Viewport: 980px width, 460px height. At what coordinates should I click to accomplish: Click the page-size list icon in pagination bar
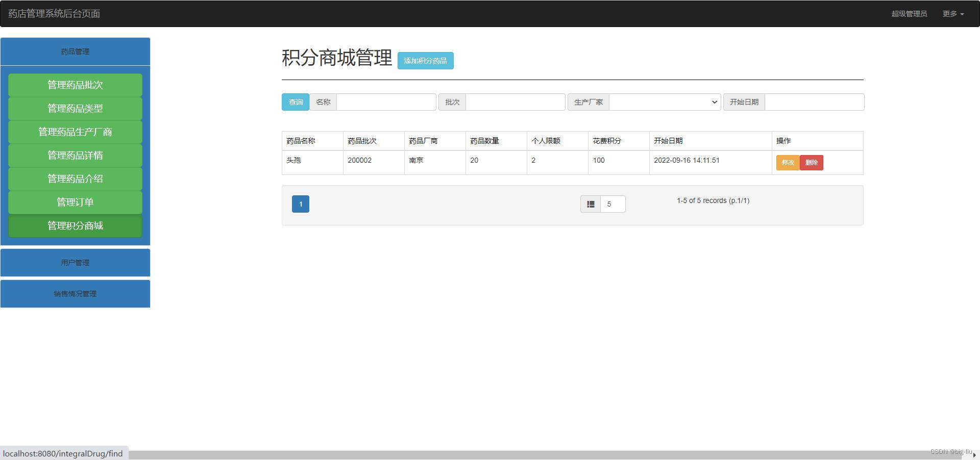point(591,203)
